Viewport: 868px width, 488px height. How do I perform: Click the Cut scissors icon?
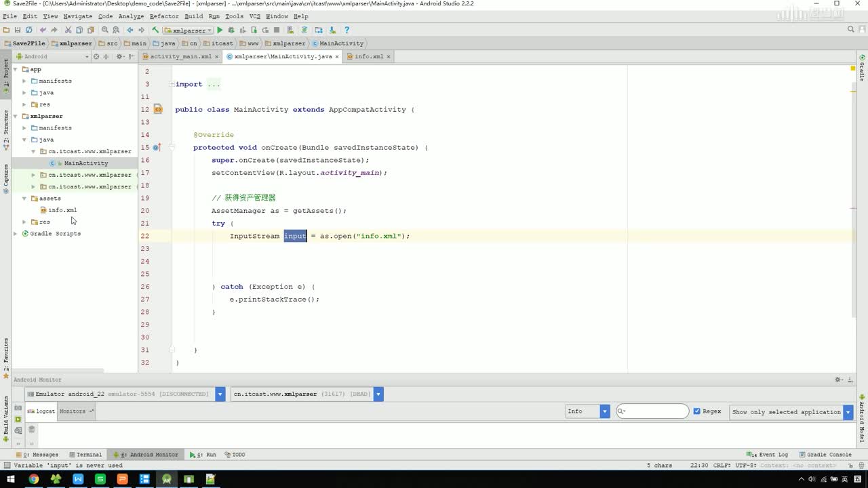click(x=68, y=30)
